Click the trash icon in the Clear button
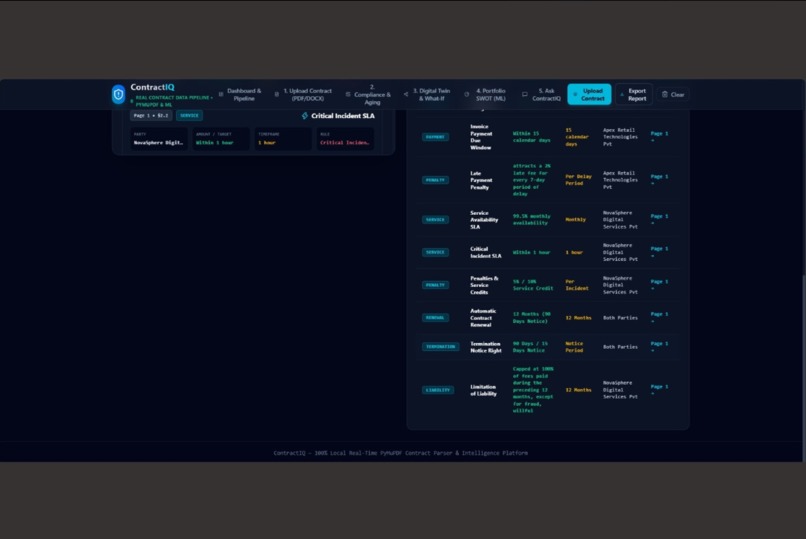This screenshot has width=806, height=539. (665, 95)
